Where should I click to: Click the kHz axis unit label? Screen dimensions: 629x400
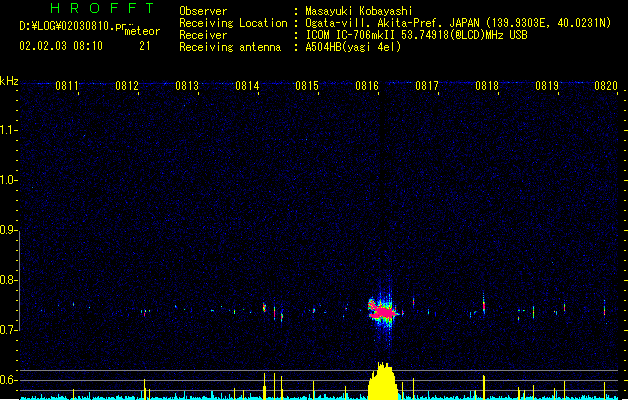coord(9,81)
